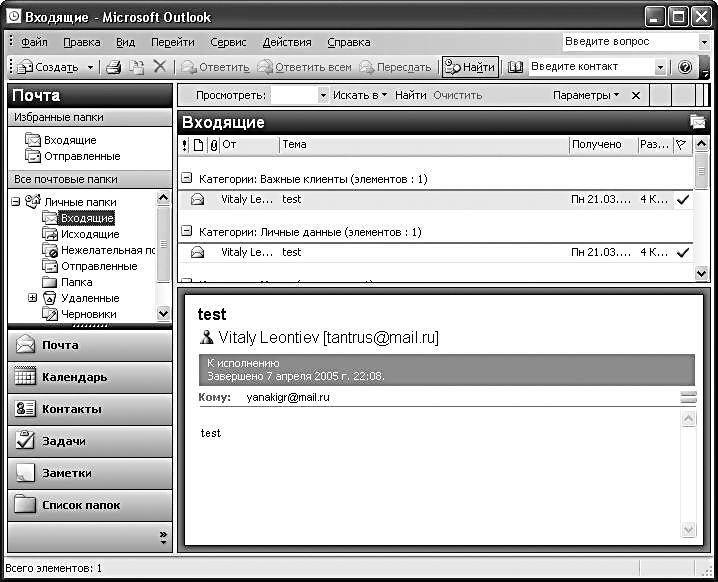Viewport: 718px width, 582px height.
Task: Click the Параметры button in search bar
Action: coord(586,95)
